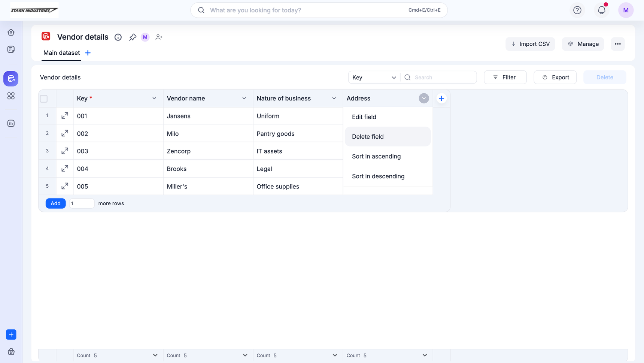Click the Import CSV button
This screenshot has width=644, height=363.
point(530,44)
